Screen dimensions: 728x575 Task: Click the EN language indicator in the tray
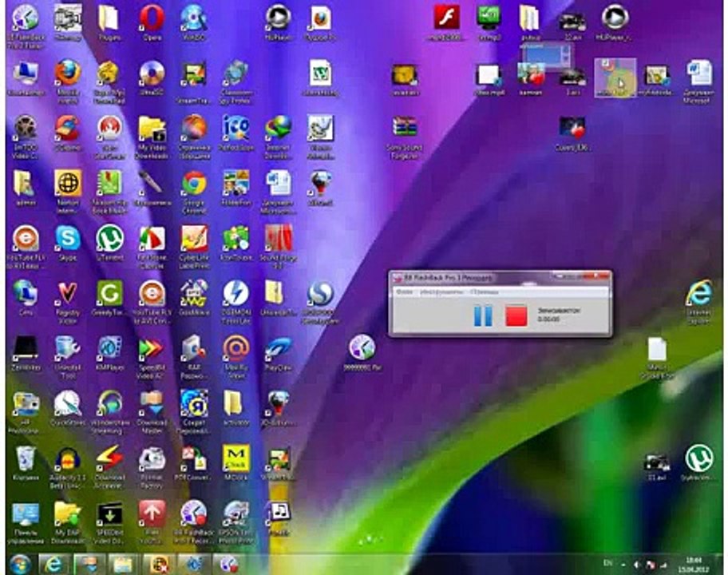pyautogui.click(x=607, y=563)
